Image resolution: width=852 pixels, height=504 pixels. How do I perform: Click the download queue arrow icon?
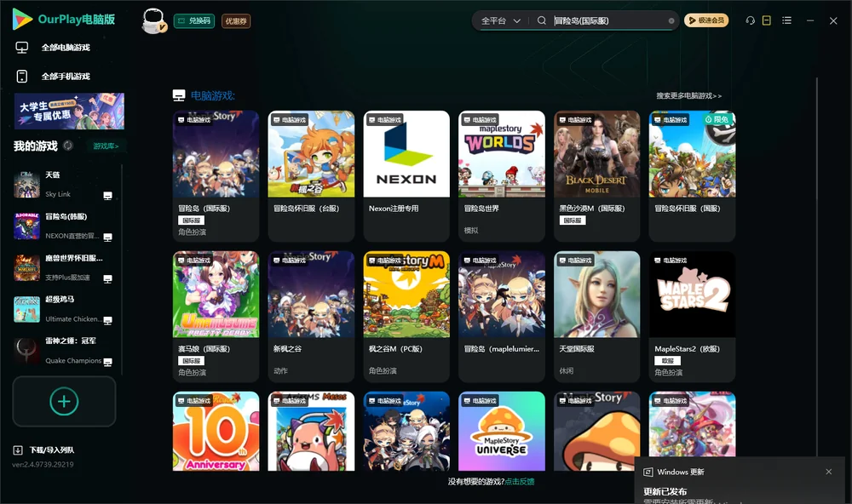(x=18, y=450)
